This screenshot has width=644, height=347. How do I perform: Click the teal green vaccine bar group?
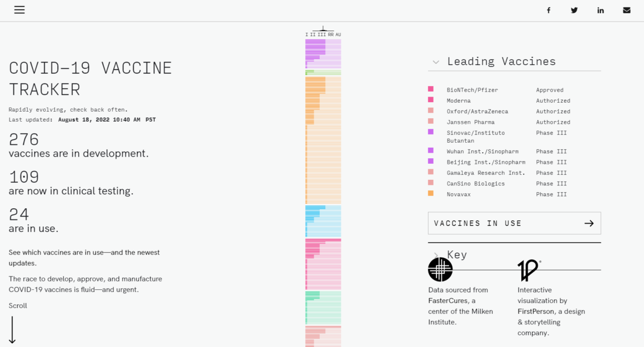(323, 308)
